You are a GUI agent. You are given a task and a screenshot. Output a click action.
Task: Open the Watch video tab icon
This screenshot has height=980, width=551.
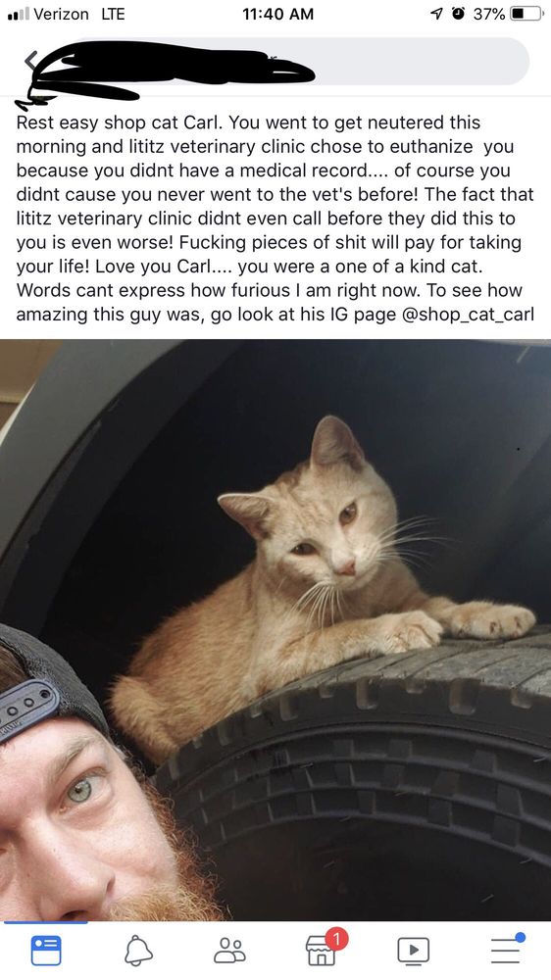[x=414, y=951]
